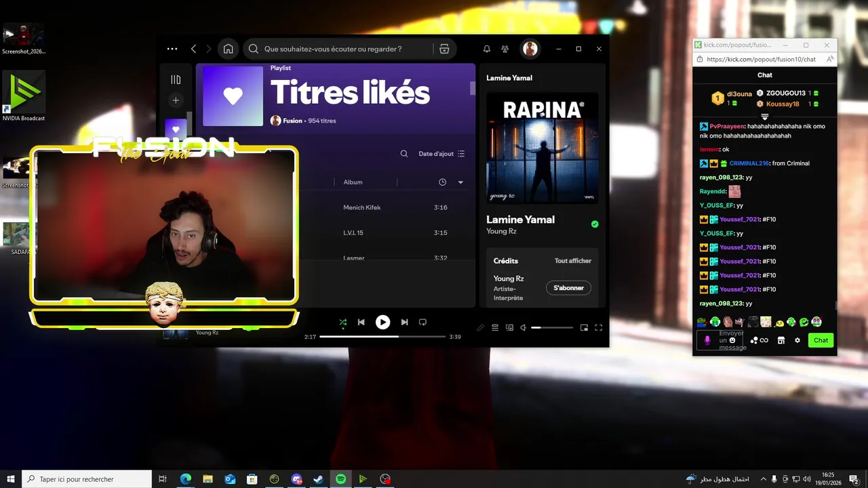This screenshot has height=488, width=868.
Task: Click the taskbar search box
Action: [x=87, y=479]
